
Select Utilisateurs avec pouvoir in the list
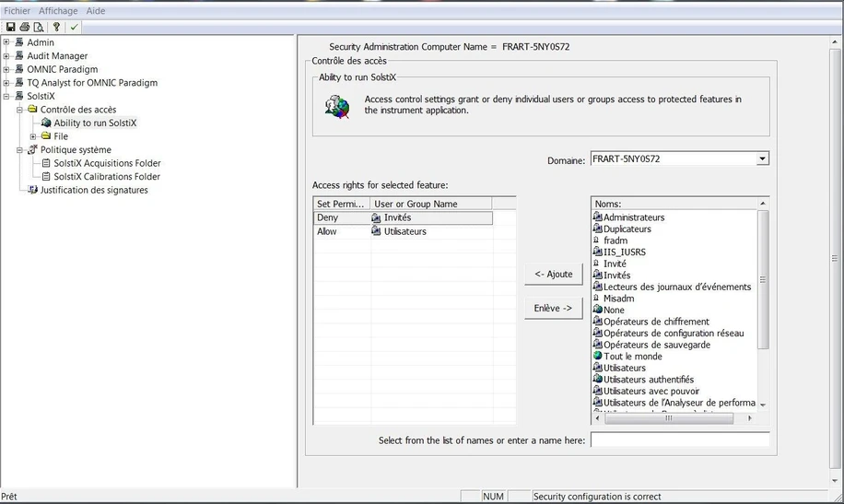pos(651,391)
